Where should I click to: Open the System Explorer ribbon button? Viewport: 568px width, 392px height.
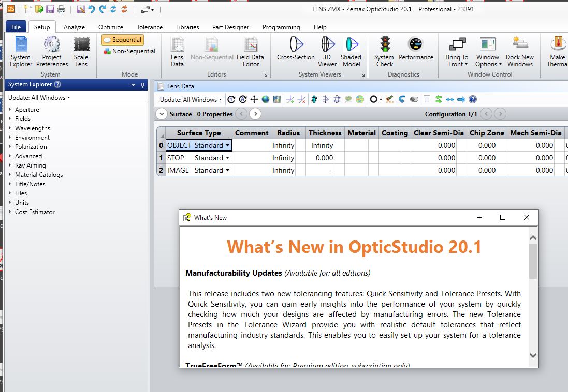click(x=21, y=51)
